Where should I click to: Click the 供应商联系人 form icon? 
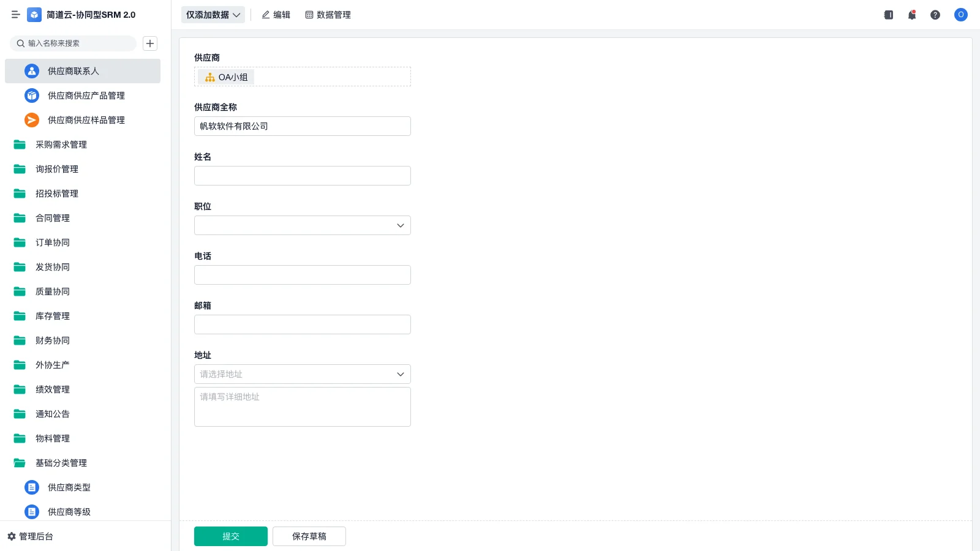(x=32, y=71)
